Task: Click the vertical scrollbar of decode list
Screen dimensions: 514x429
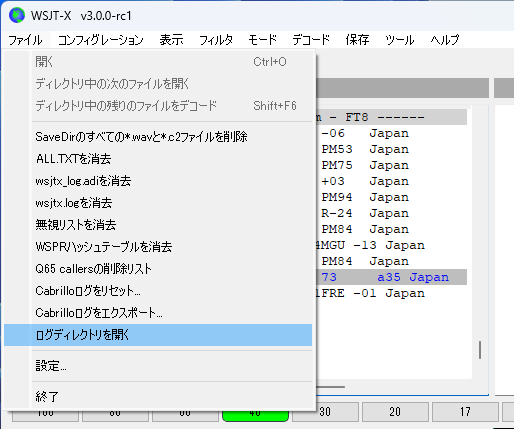Action: [x=480, y=350]
